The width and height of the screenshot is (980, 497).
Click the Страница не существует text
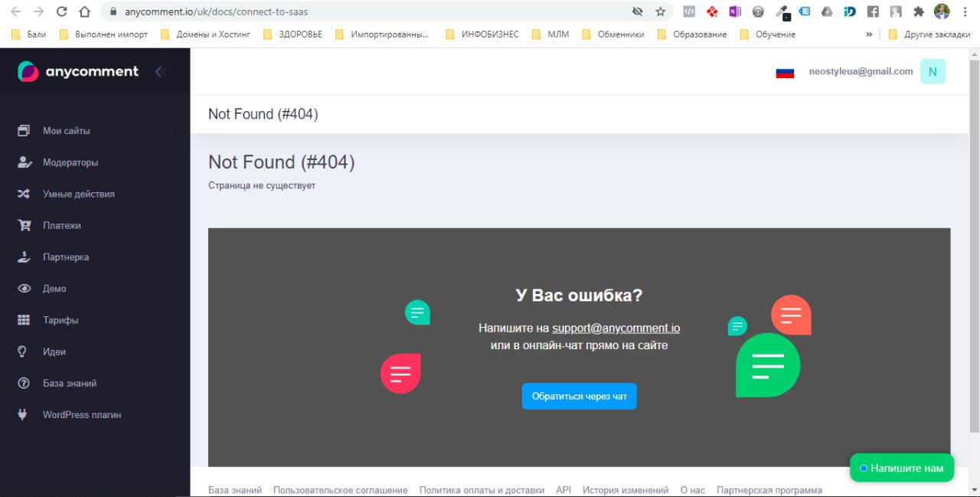pos(262,185)
